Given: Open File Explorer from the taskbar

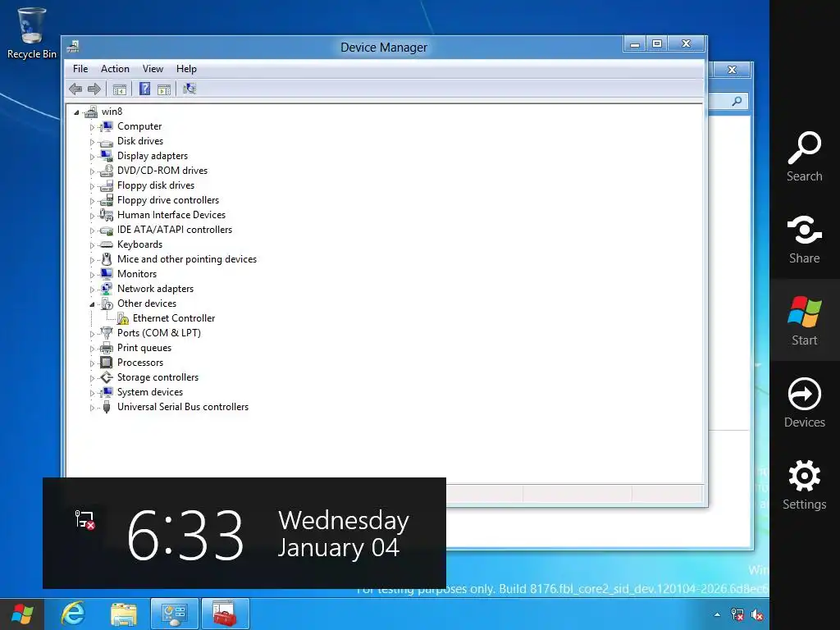Looking at the screenshot, I should point(124,614).
